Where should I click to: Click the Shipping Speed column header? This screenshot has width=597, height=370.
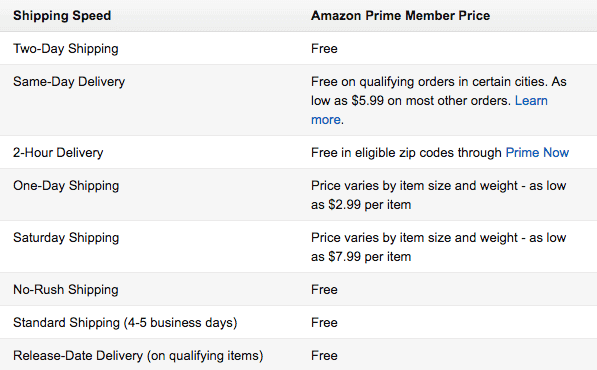click(x=62, y=16)
